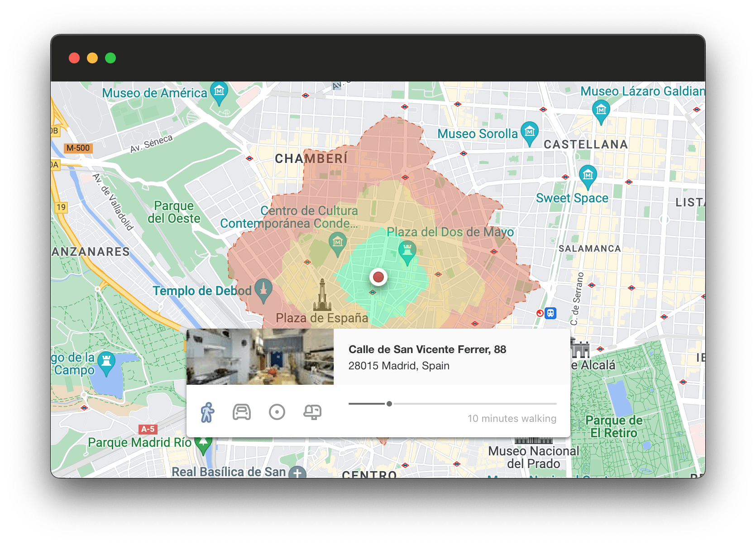Click the green macOS zoom window button
This screenshot has height=545, width=756.
coord(110,58)
